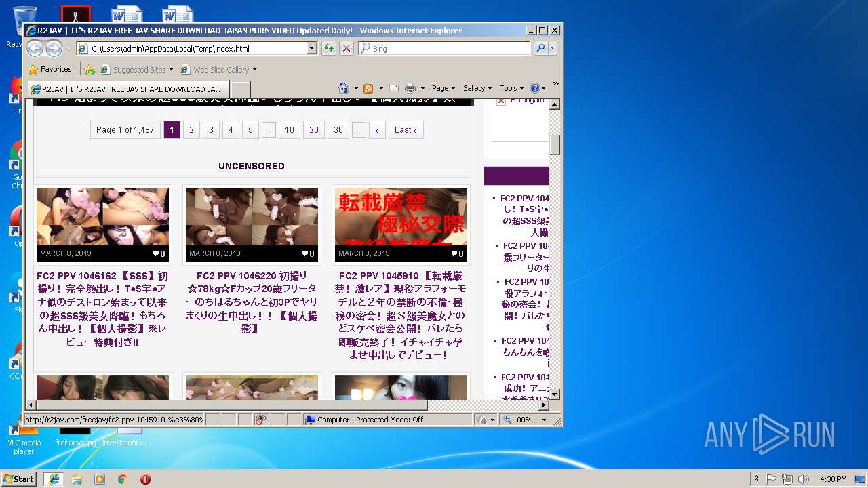This screenshot has height=488, width=868.
Task: Jump to pagination page 20
Action: (313, 130)
